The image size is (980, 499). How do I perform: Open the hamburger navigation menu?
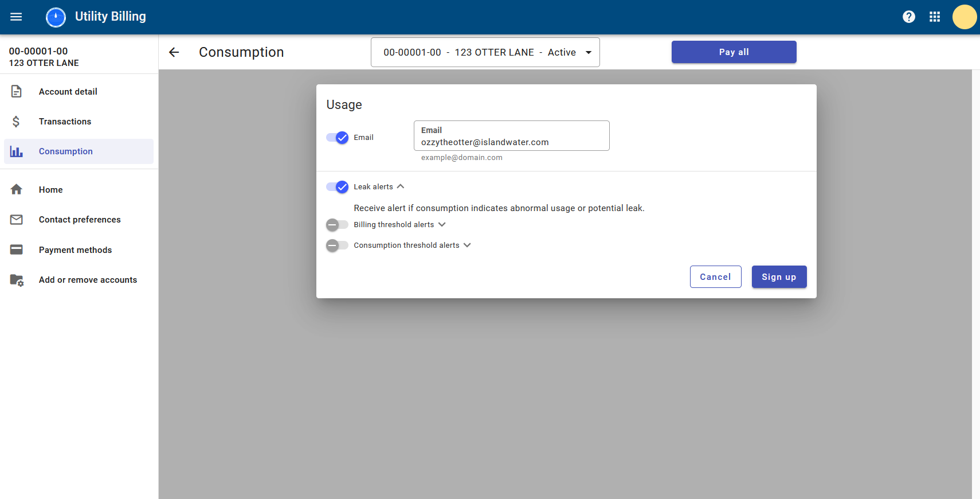16,17
